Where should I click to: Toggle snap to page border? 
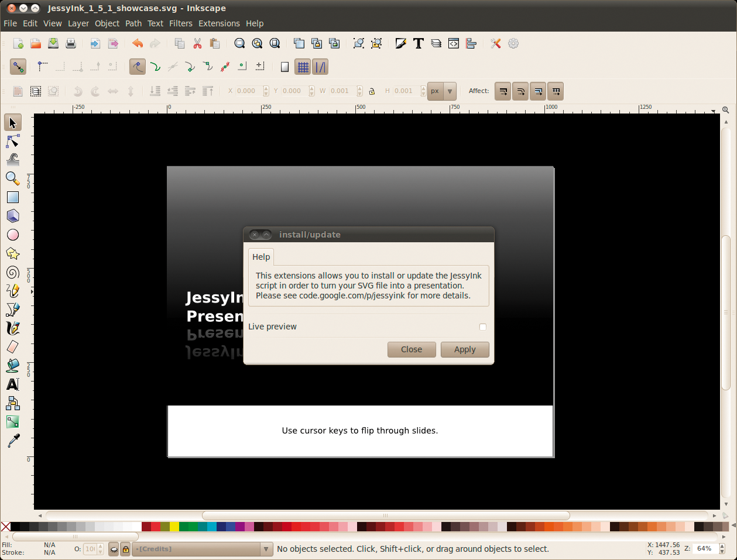(284, 67)
